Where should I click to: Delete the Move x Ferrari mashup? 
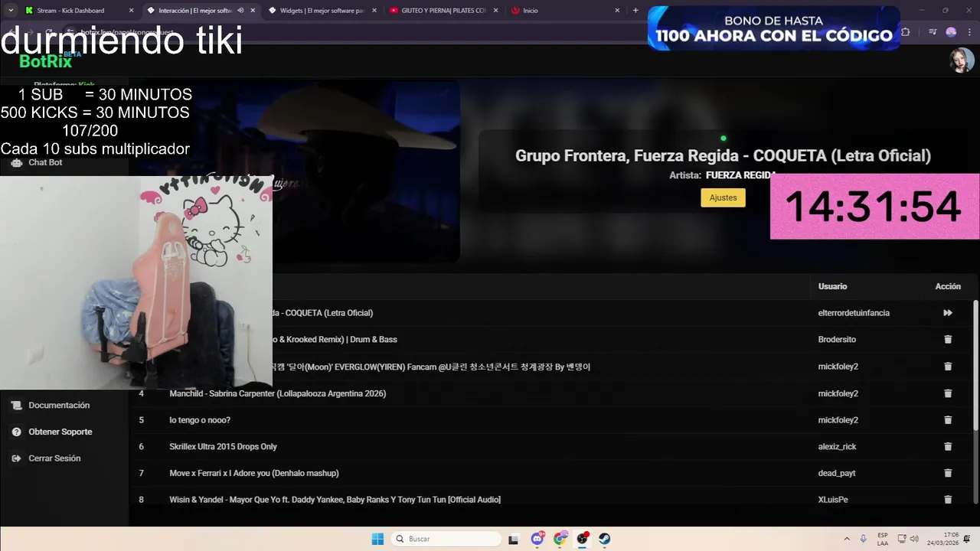coord(948,473)
